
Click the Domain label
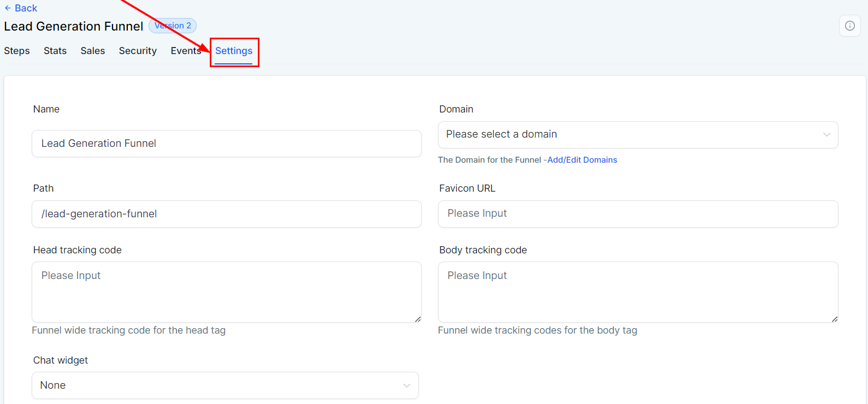click(x=456, y=109)
